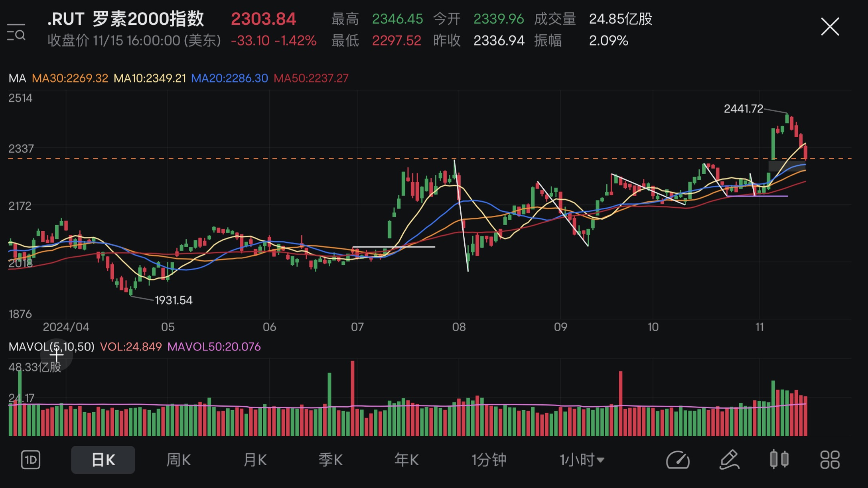
Task: Open the four-square grid layout icon
Action: [830, 460]
